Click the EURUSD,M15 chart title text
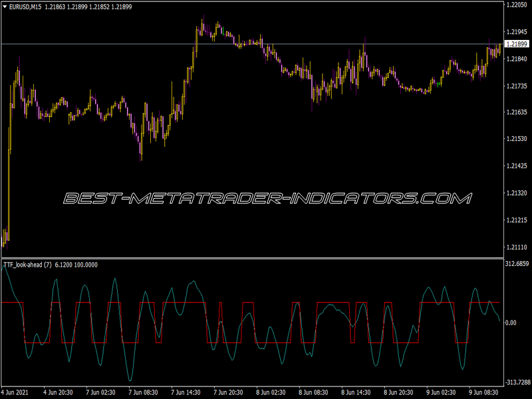 (x=25, y=7)
